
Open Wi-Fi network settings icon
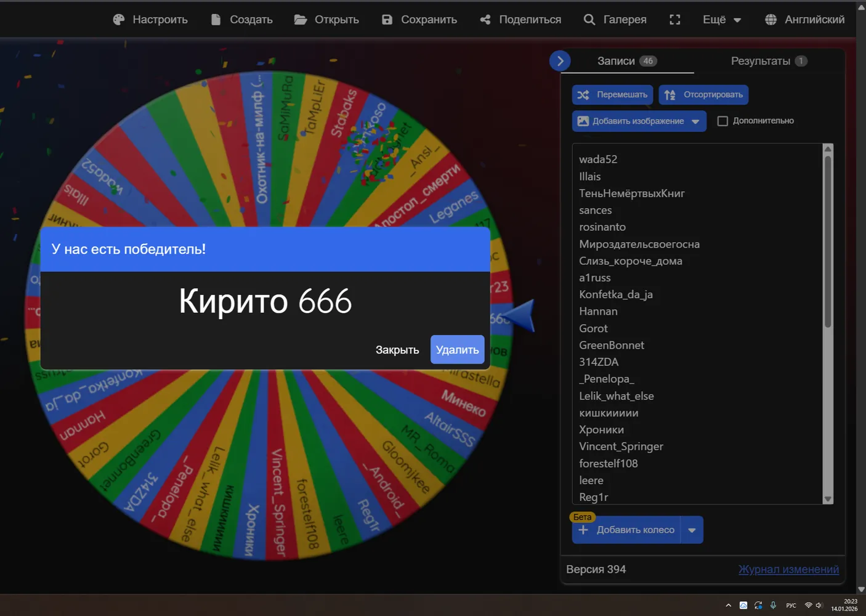808,606
